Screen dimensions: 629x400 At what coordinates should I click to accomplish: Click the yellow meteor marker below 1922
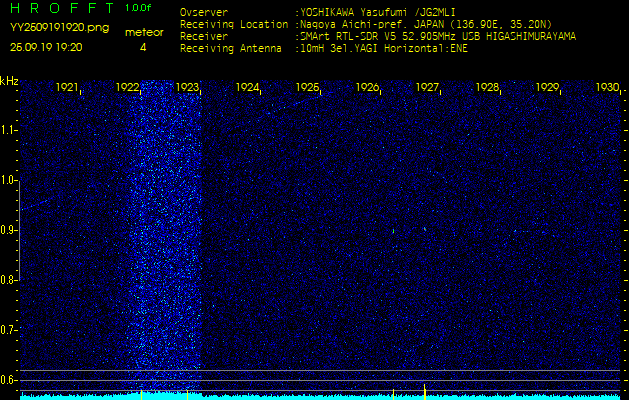(x=142, y=394)
